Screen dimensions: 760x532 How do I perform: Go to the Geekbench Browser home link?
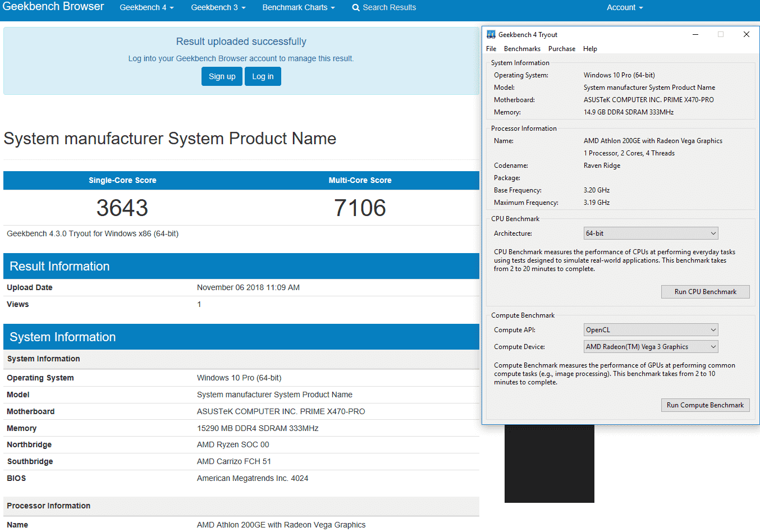[x=53, y=7]
